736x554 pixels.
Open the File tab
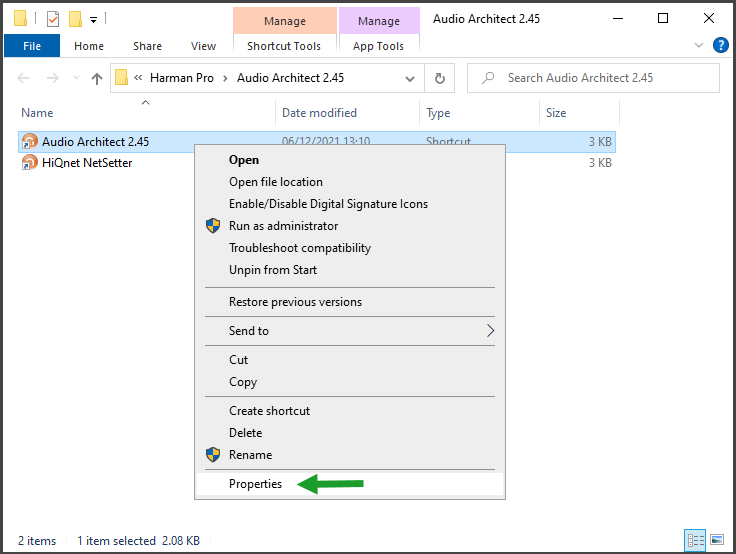tap(32, 46)
